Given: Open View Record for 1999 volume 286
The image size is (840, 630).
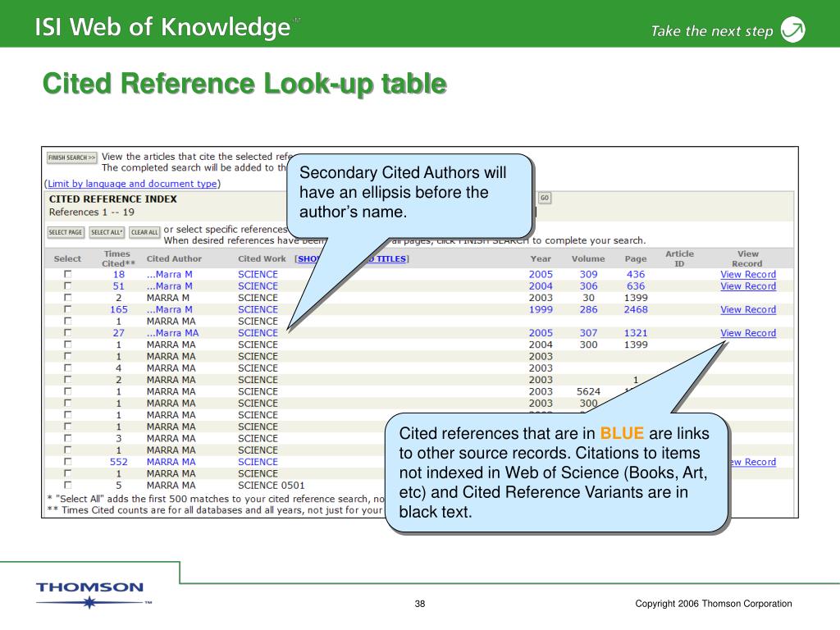Looking at the screenshot, I should click(x=748, y=309).
